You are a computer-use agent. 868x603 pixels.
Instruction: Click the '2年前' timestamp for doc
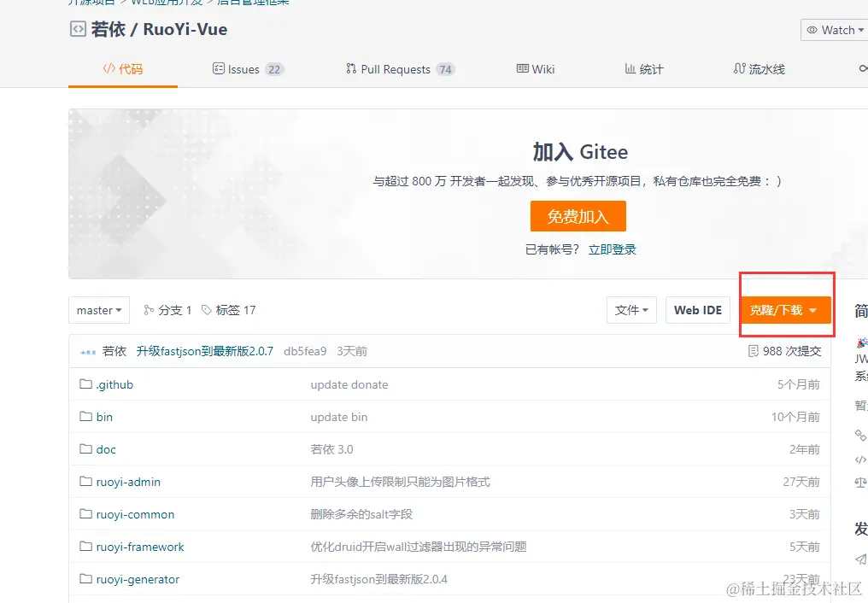pos(804,450)
